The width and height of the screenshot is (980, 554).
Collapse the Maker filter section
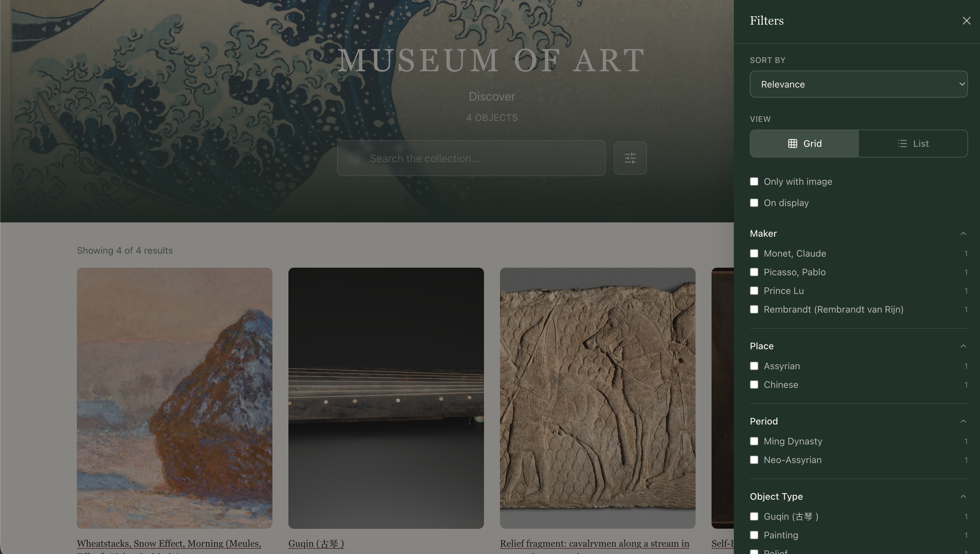(963, 233)
